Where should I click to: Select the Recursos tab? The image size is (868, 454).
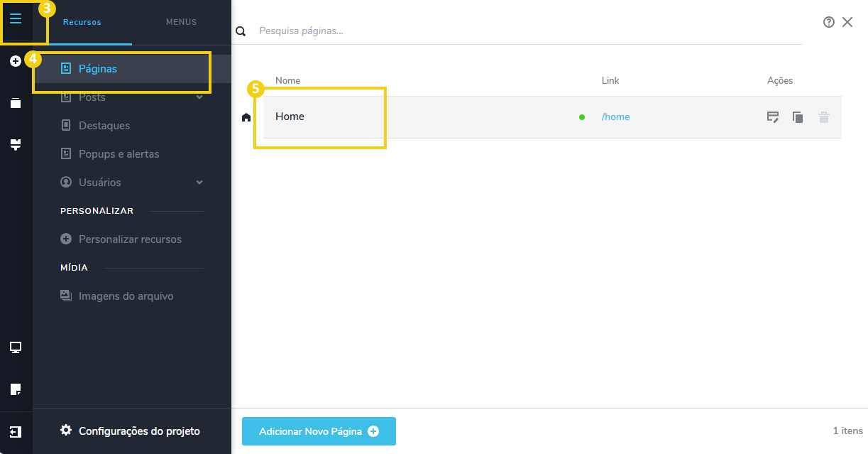(x=82, y=22)
